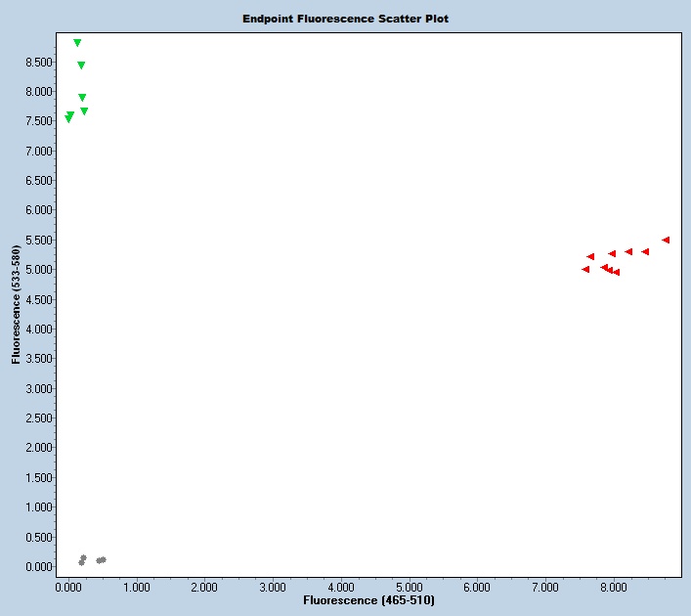
Task: Click the leftmost red triangle marker
Action: 585,269
